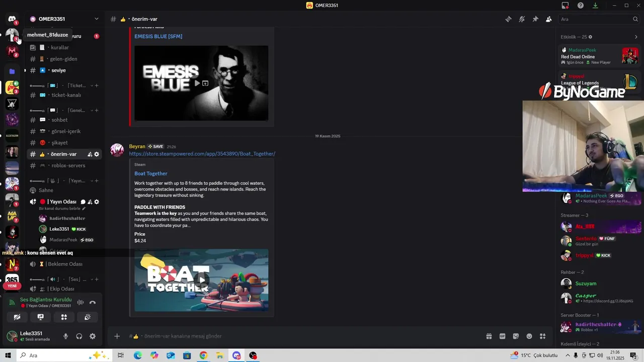The height and width of the screenshot is (362, 644).
Task: Open the Boat_Together Steam store URL
Action: pos(202,154)
